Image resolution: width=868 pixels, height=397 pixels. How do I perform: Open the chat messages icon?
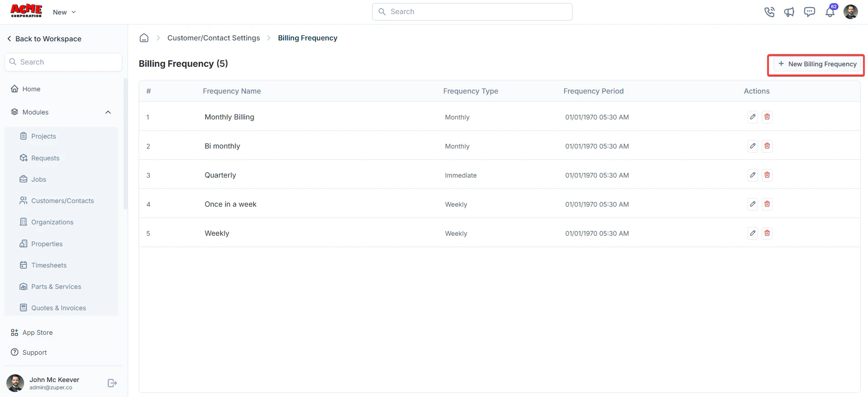pos(809,12)
